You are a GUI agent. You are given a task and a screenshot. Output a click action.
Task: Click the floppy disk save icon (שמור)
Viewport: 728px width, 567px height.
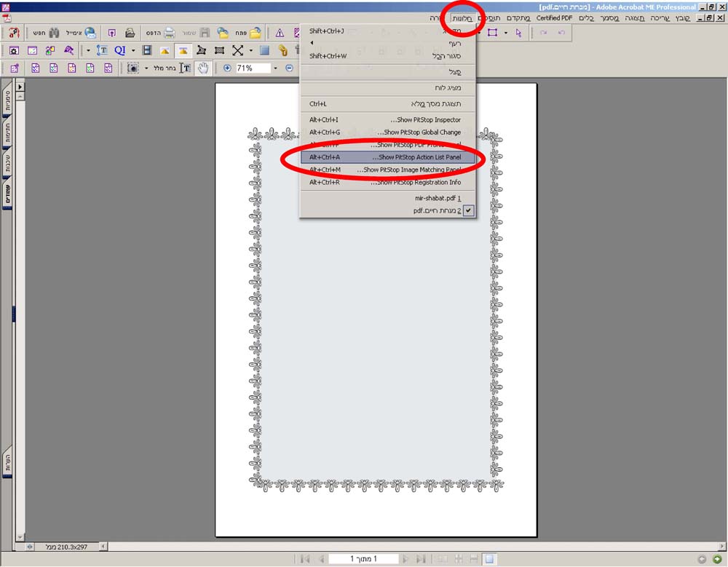[x=205, y=33]
